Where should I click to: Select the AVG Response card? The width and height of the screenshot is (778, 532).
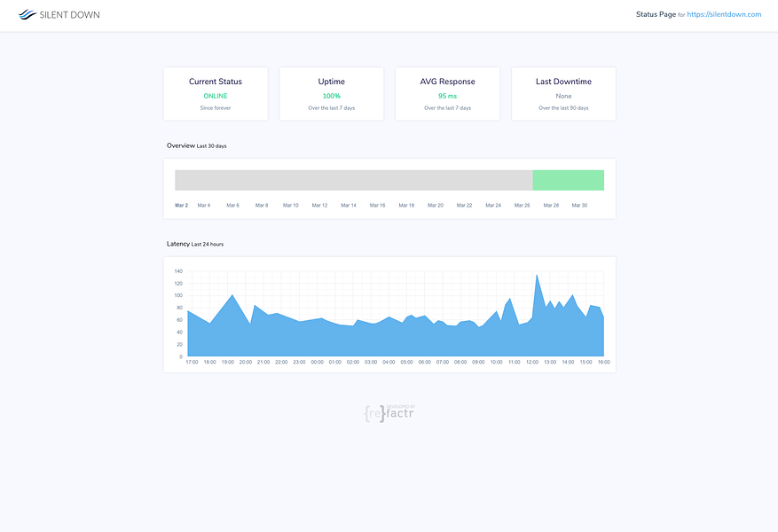[x=447, y=94]
